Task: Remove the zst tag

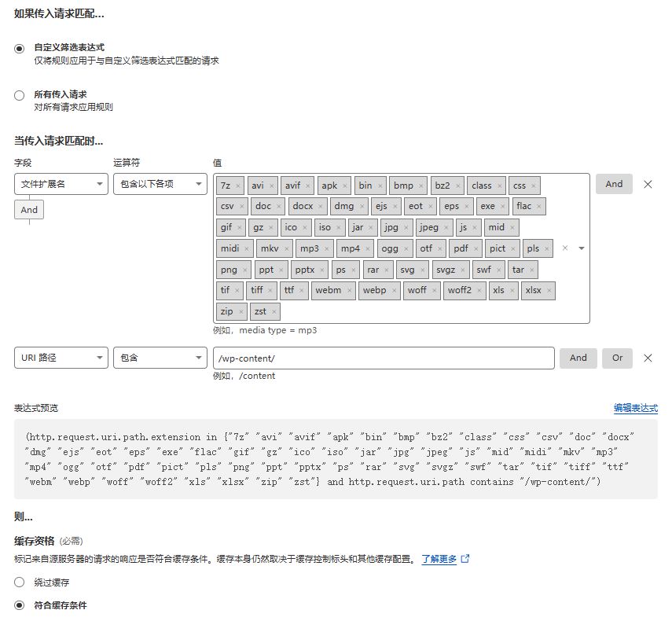Action: tap(274, 311)
